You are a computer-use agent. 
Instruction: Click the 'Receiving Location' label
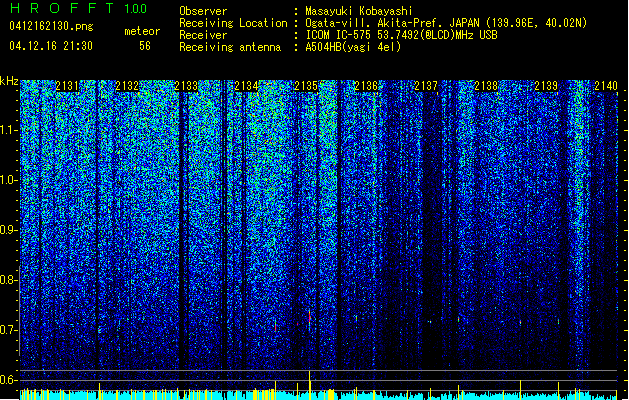[233, 23]
